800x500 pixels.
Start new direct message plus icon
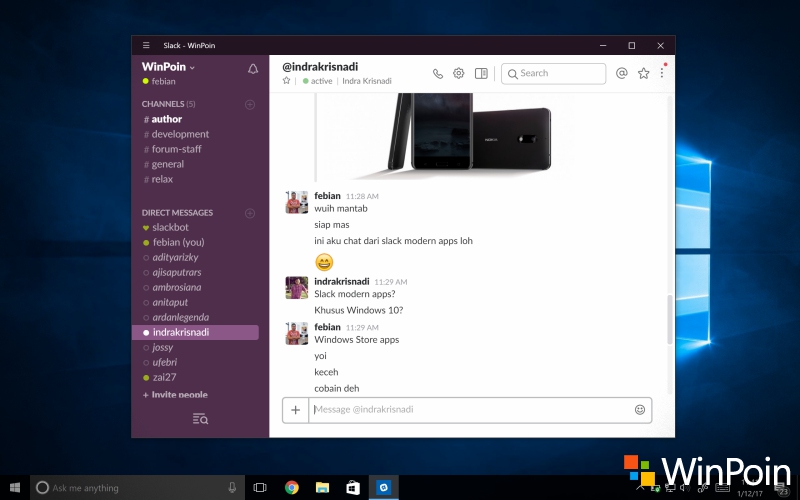250,213
